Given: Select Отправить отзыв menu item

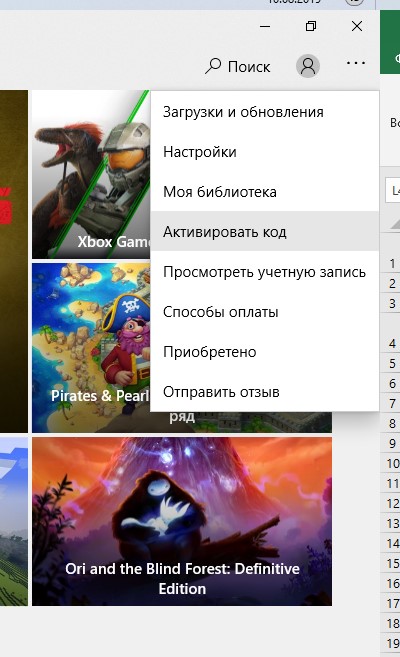Looking at the screenshot, I should point(265,392).
